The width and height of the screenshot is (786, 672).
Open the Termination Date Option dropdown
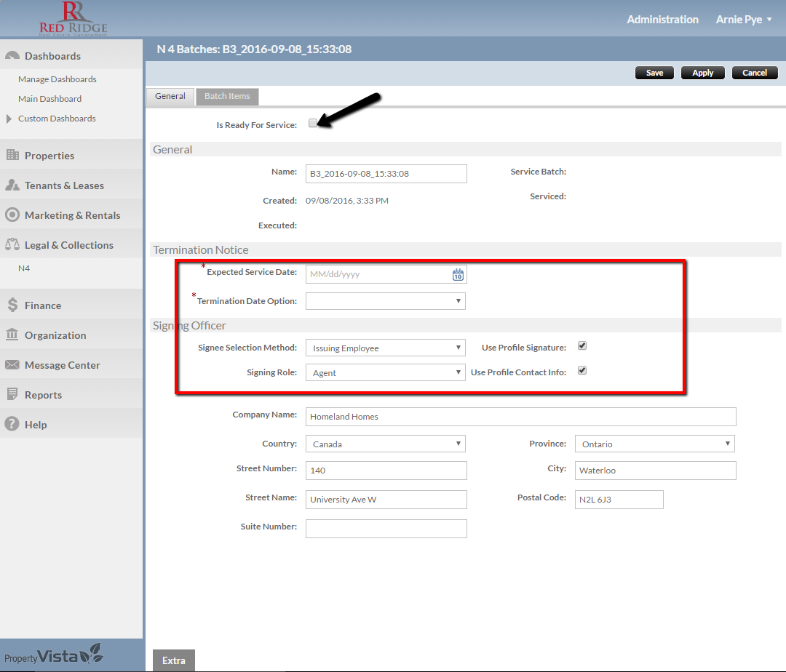click(385, 301)
